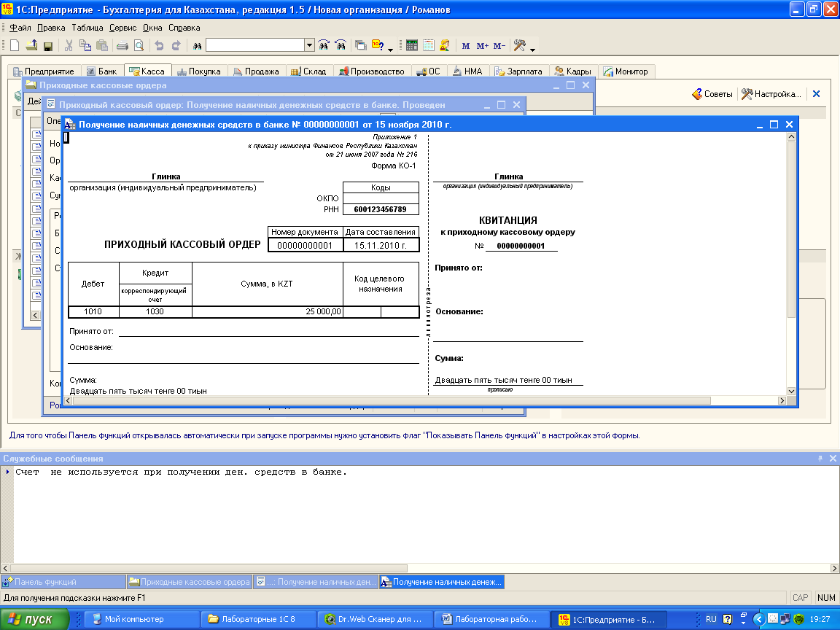This screenshot has height=630, width=840.
Task: Click the Find binoculars icon left of search box
Action: point(197,46)
